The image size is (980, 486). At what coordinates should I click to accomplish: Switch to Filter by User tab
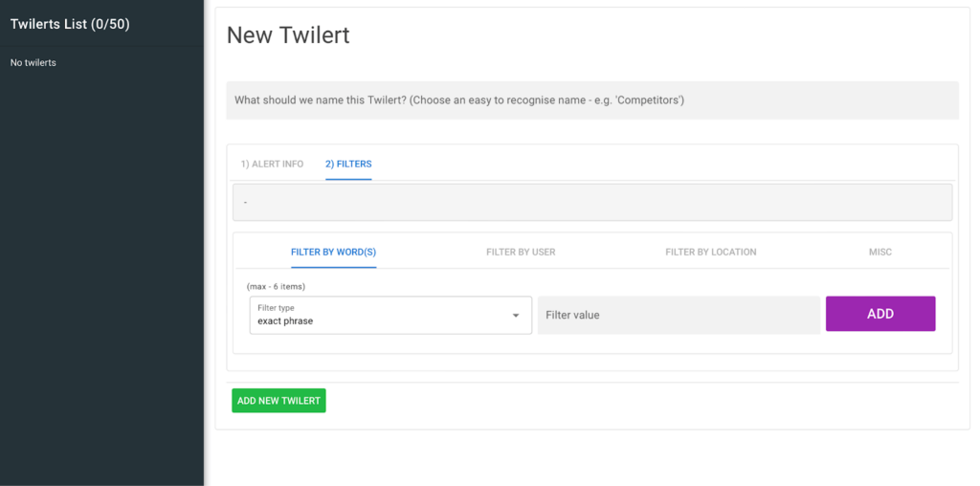(521, 252)
